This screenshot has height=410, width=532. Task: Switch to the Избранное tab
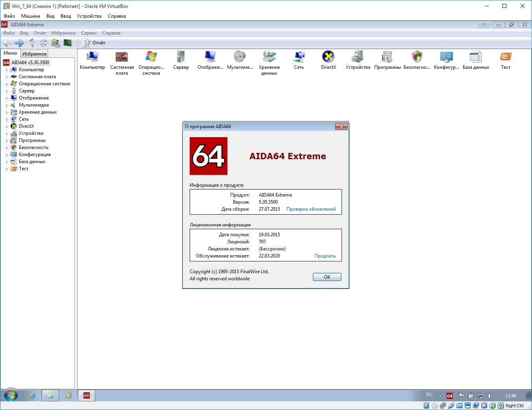(34, 53)
